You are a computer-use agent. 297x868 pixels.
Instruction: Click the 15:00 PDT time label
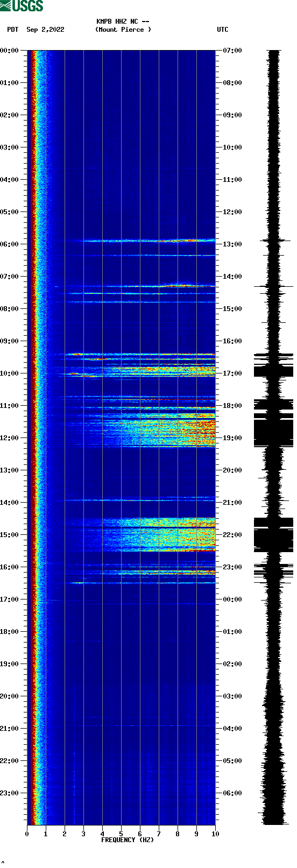coord(9,535)
